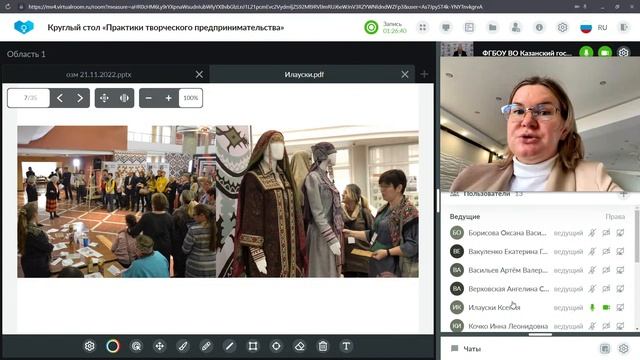Image resolution: width=640 pixels, height=360 pixels.
Task: Click the browser address bar URL
Action: coord(255,7)
